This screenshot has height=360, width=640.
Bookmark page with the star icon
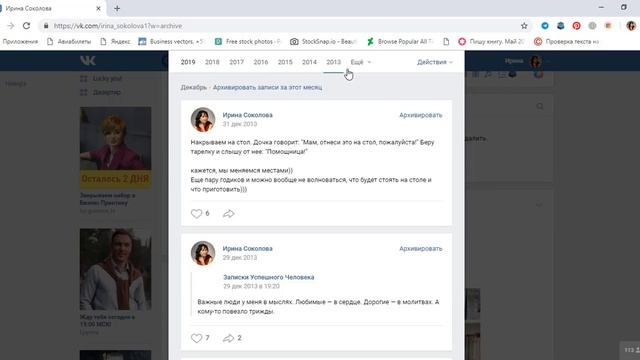[524, 26]
